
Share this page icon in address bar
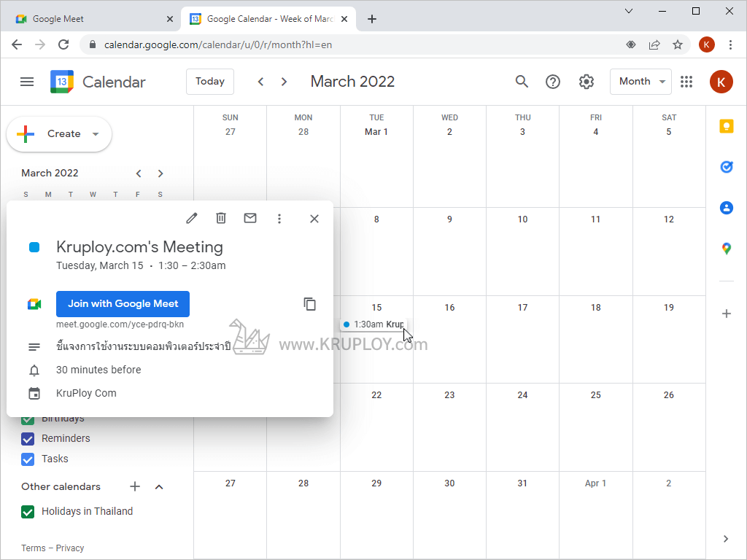(654, 44)
